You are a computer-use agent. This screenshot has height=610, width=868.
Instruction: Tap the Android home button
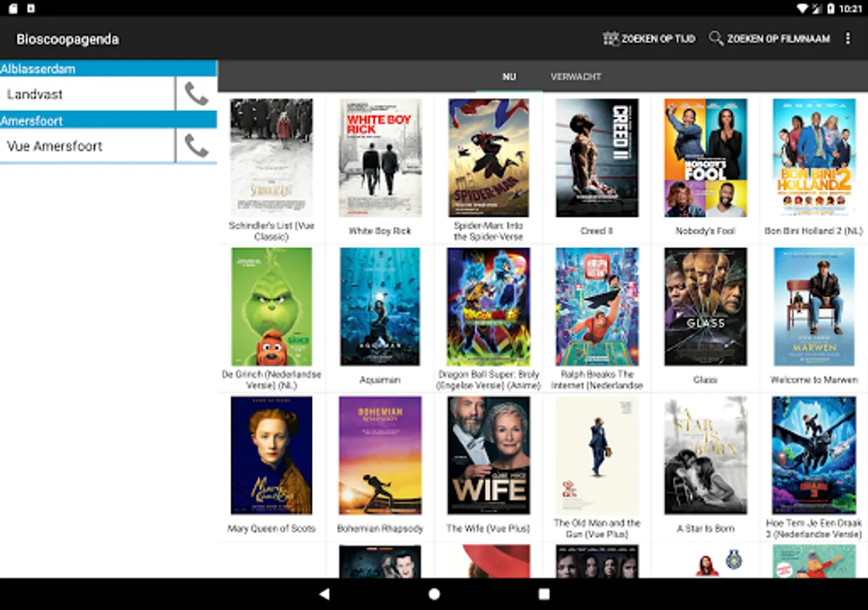(434, 594)
